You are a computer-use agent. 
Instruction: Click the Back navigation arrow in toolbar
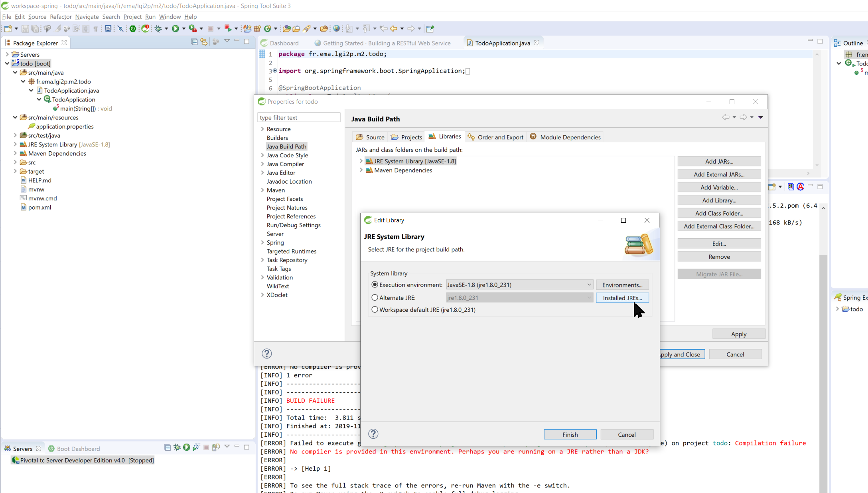click(394, 28)
